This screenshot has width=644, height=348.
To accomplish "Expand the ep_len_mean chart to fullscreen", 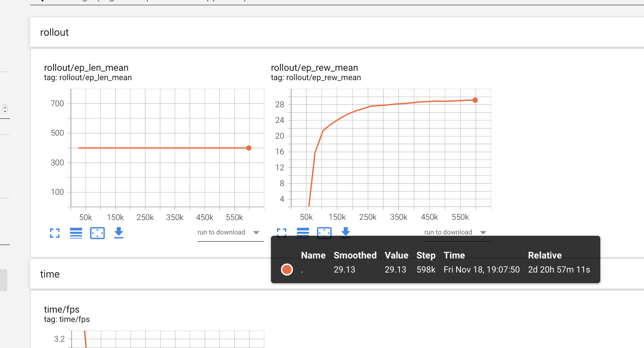I will point(54,233).
